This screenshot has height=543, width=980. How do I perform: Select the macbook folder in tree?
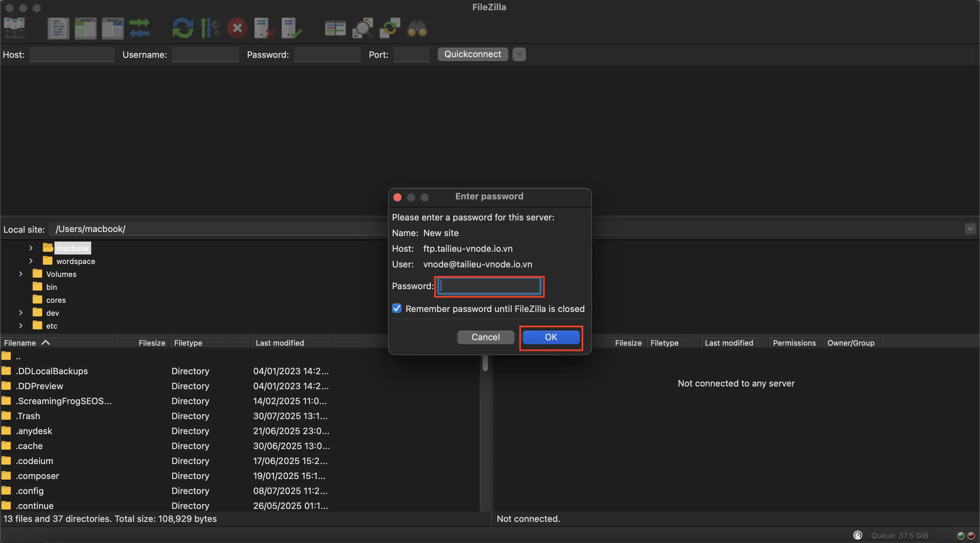pos(67,248)
